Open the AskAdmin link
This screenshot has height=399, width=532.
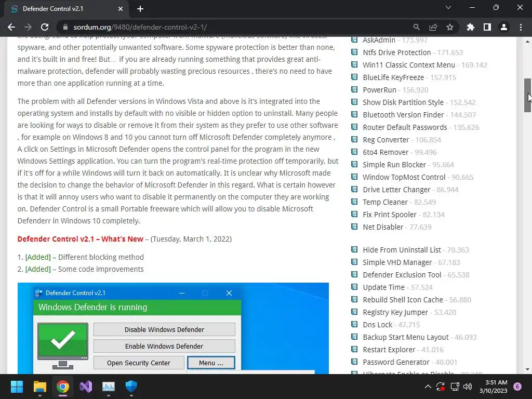click(x=379, y=40)
